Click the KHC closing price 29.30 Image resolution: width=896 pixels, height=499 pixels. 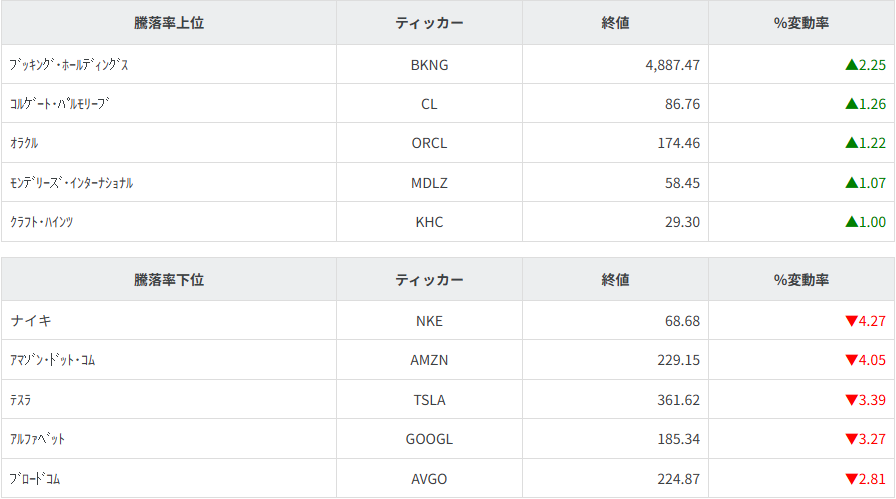[x=679, y=222]
